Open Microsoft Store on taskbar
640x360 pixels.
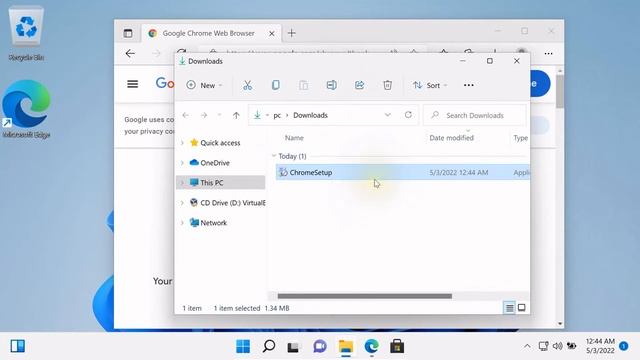pyautogui.click(x=397, y=347)
